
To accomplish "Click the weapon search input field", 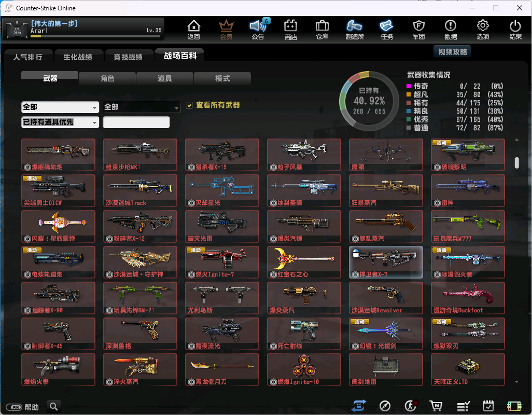I will (136, 122).
